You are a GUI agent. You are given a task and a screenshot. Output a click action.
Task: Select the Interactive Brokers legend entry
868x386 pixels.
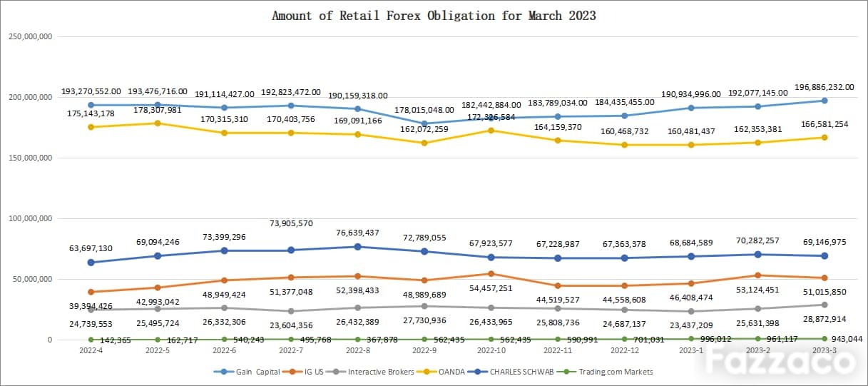pyautogui.click(x=372, y=372)
